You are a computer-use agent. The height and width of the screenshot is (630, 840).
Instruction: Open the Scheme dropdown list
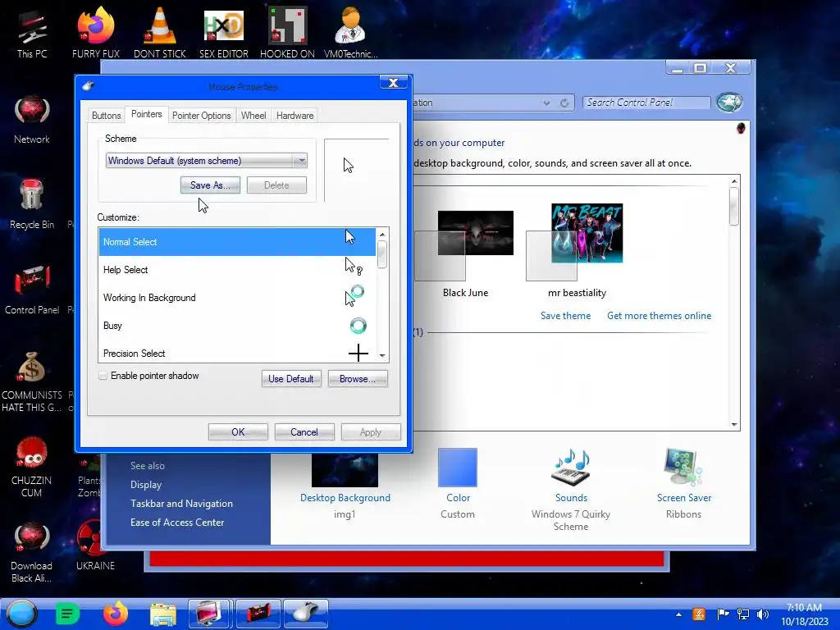[206, 161]
